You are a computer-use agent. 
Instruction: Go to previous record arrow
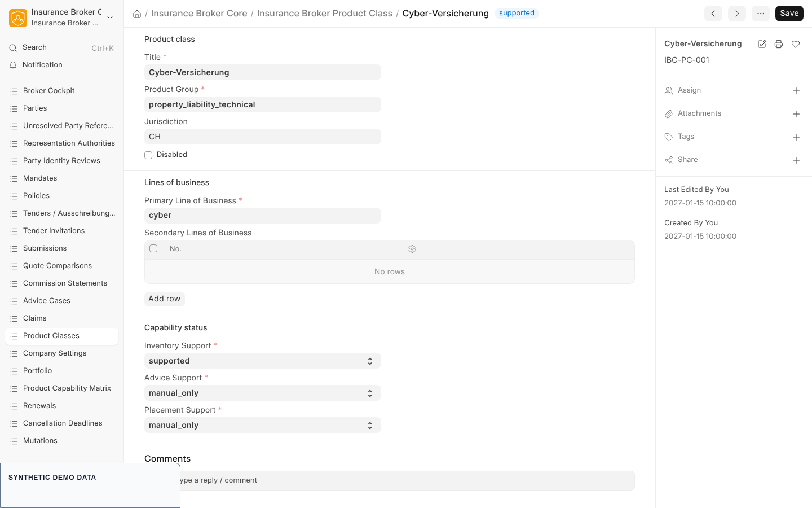713,14
